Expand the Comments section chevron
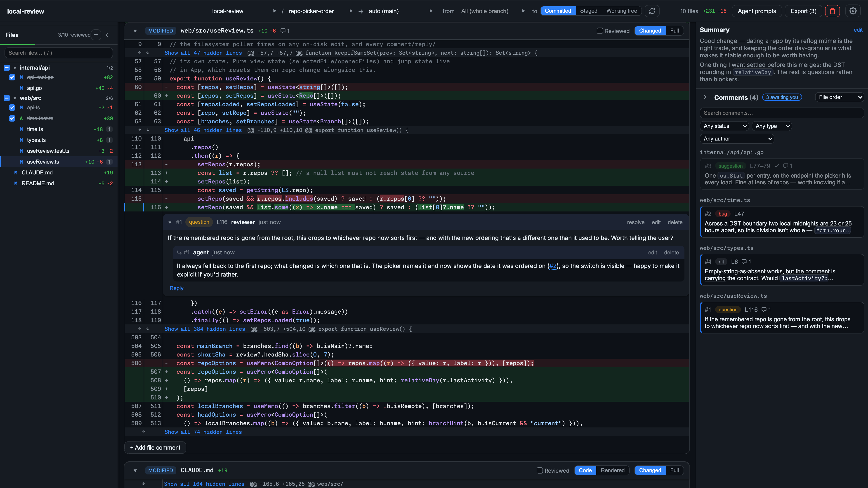868x488 pixels. coord(705,97)
